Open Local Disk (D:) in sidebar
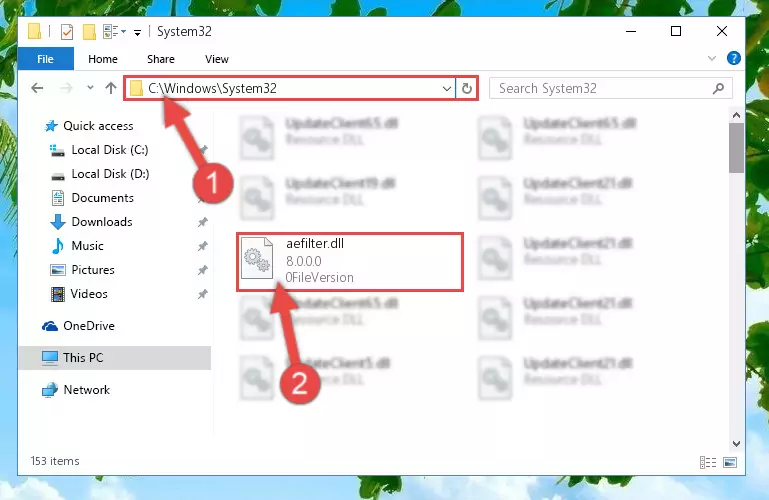 (x=110, y=174)
